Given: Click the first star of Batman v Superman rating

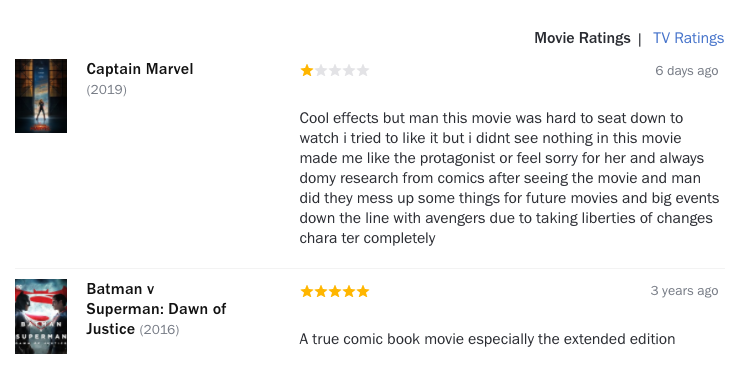Looking at the screenshot, I should pyautogui.click(x=307, y=291).
